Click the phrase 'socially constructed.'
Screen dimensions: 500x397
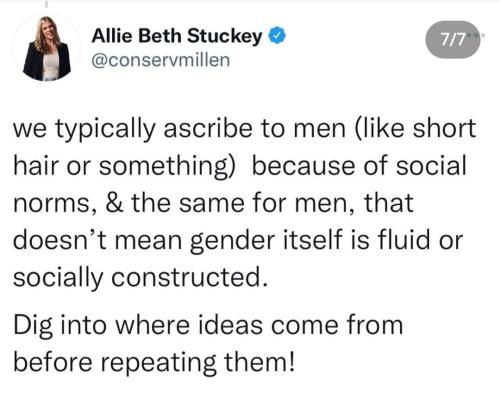(x=140, y=278)
